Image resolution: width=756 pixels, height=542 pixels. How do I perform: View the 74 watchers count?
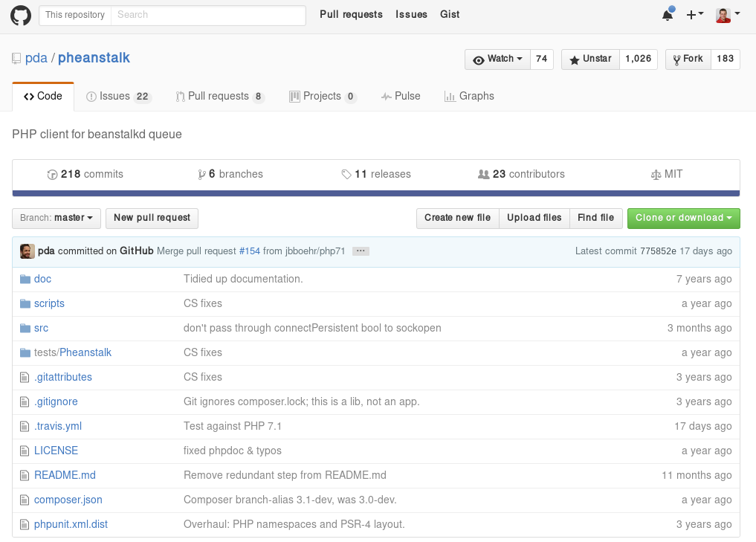click(x=541, y=59)
